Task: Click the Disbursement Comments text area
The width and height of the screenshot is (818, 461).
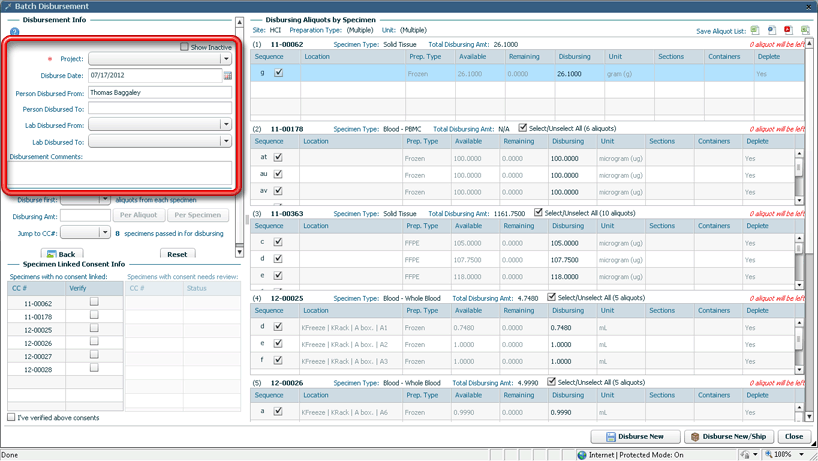Action: tap(119, 173)
